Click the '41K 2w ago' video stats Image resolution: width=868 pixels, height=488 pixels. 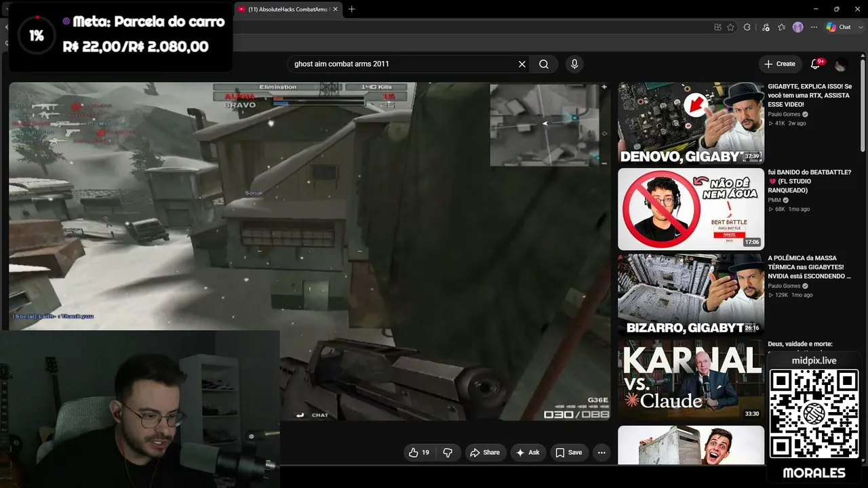click(x=787, y=123)
